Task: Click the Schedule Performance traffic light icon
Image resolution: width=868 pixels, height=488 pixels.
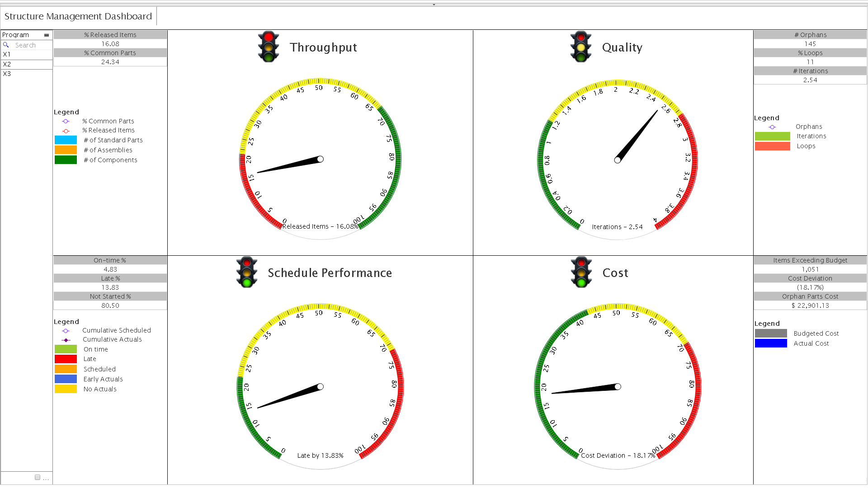Action: coord(247,273)
